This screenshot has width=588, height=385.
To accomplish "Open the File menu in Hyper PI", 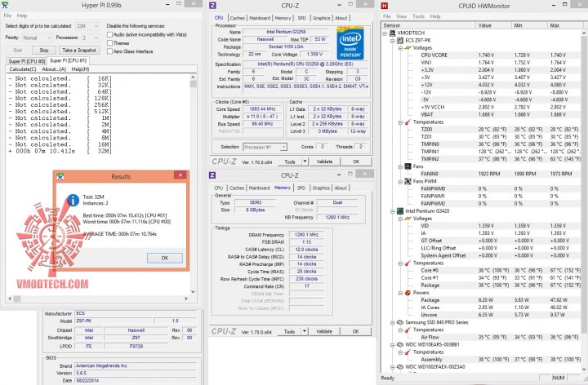I will tap(7, 15).
